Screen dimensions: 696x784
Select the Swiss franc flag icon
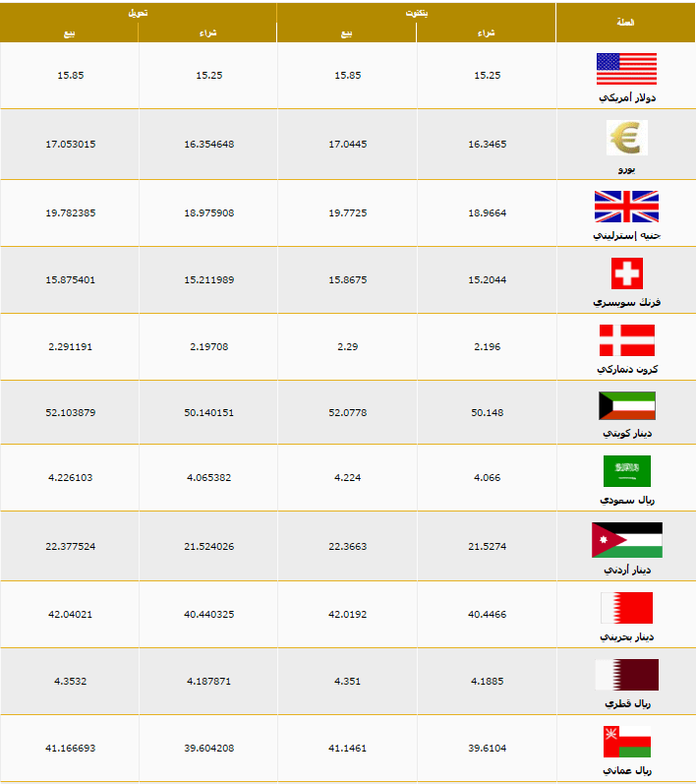[627, 273]
